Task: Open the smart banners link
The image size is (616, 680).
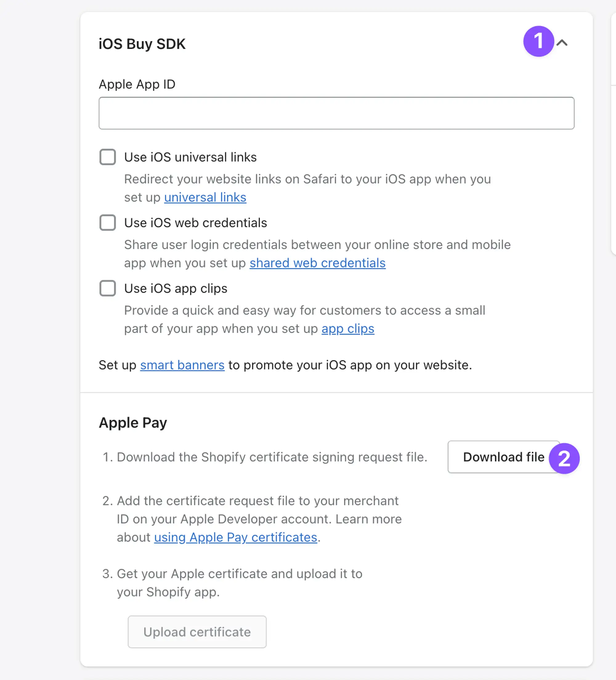Action: pos(182,365)
